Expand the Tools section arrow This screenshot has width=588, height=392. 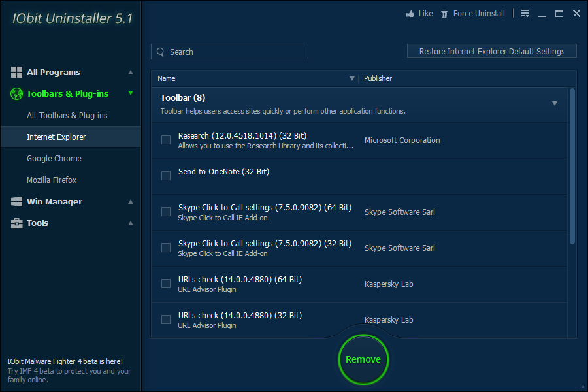pyautogui.click(x=131, y=223)
